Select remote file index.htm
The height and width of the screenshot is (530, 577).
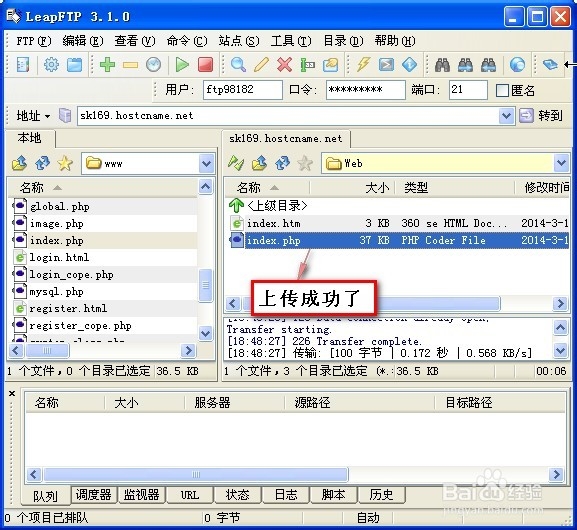pyautogui.click(x=399, y=223)
